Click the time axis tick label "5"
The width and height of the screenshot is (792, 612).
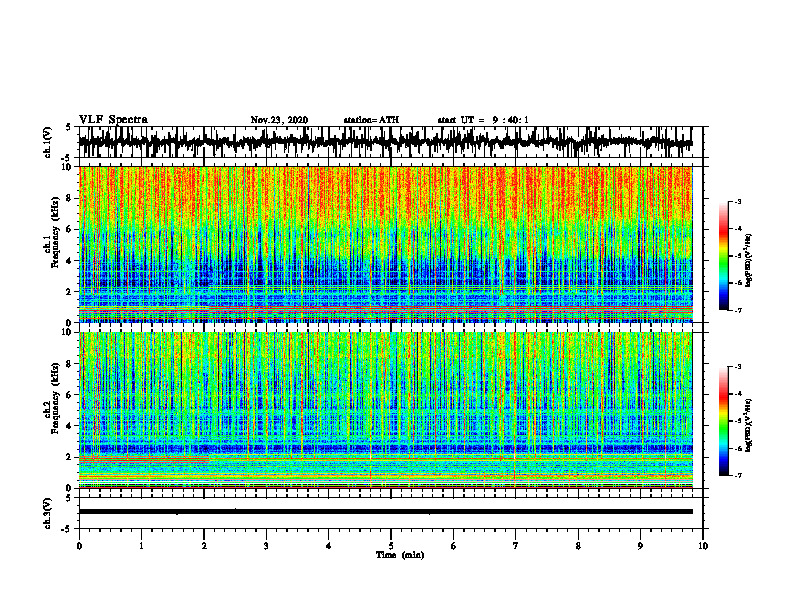pyautogui.click(x=391, y=546)
